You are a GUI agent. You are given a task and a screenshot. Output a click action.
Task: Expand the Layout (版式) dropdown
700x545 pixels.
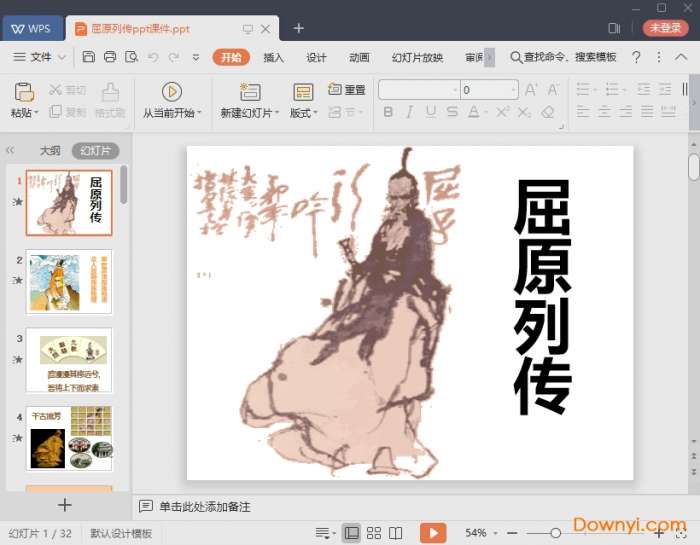point(303,113)
